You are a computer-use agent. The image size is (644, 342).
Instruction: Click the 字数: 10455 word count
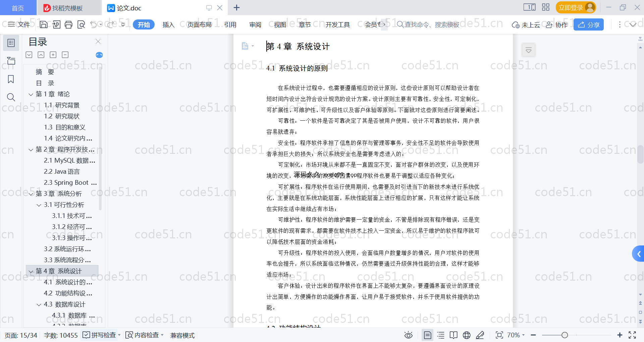point(61,335)
